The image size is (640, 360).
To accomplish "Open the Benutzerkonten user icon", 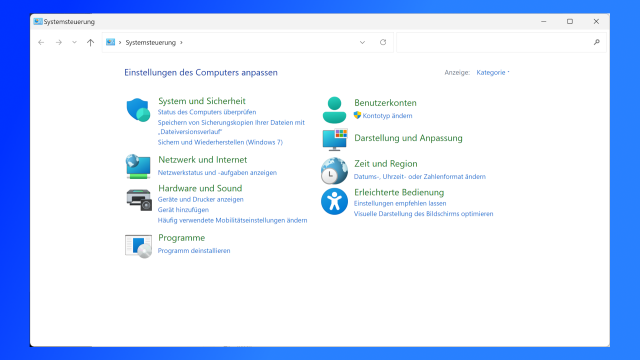I will pyautogui.click(x=334, y=110).
